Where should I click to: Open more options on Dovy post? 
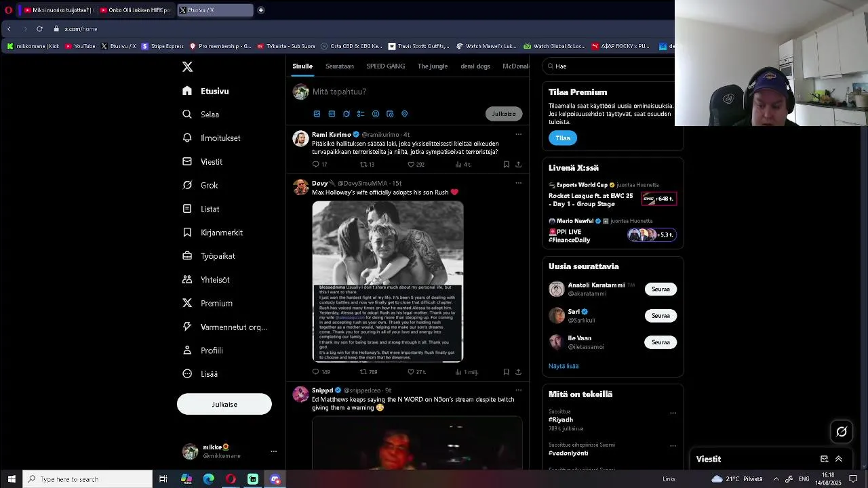518,183
